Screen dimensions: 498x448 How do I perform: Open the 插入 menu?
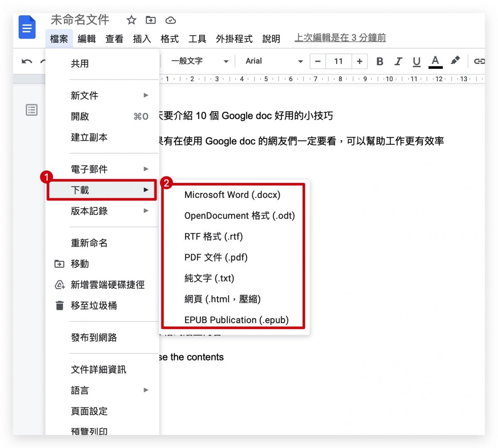tap(142, 39)
